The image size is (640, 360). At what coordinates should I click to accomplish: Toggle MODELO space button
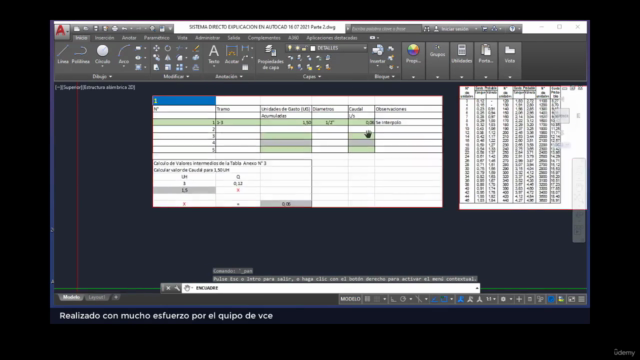[350, 299]
